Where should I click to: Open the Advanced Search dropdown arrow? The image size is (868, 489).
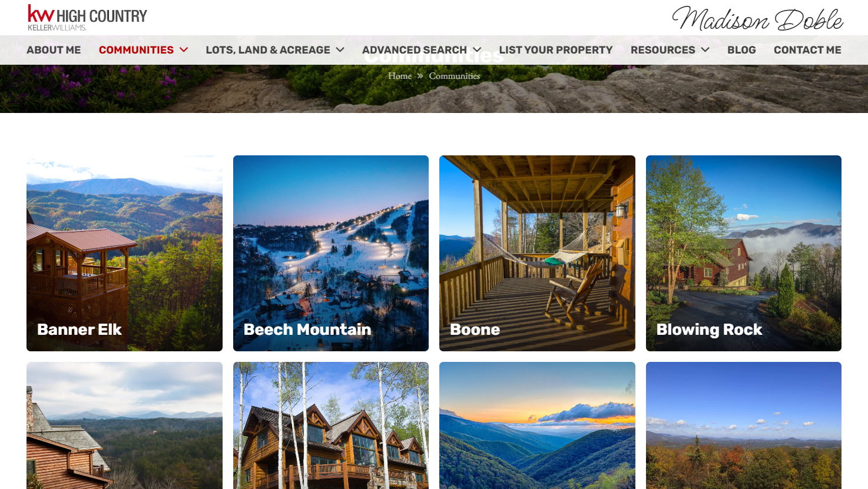[477, 50]
